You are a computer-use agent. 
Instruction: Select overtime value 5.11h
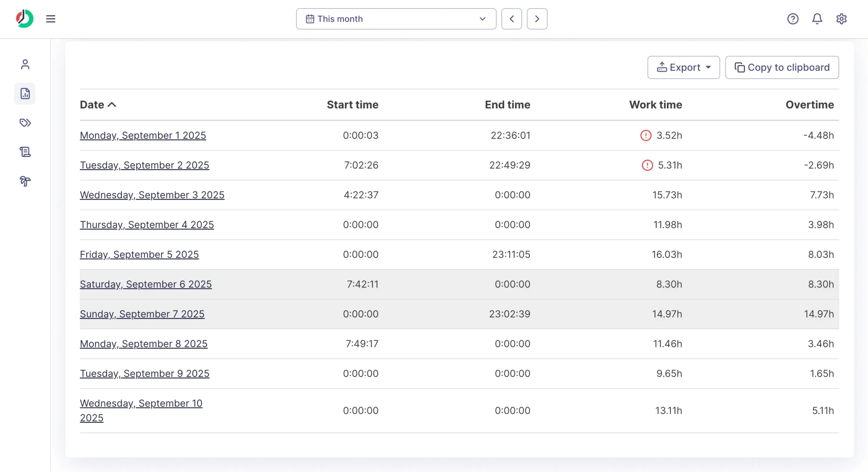pyautogui.click(x=823, y=410)
